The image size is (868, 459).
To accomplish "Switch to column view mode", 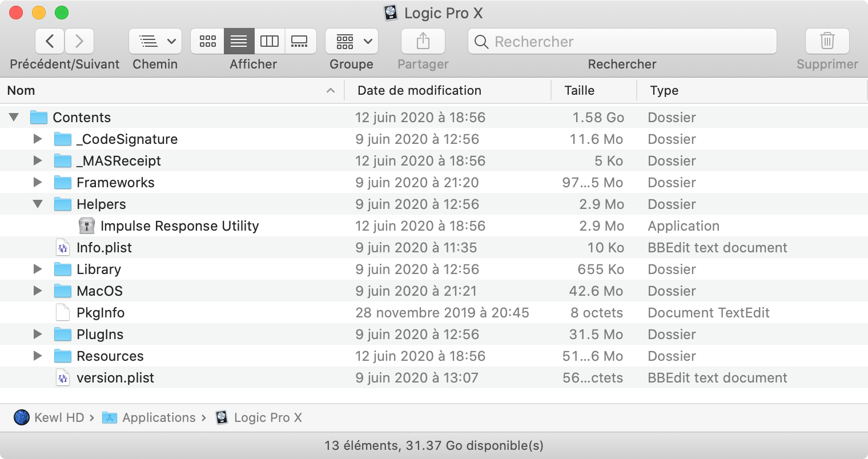I will tap(269, 41).
